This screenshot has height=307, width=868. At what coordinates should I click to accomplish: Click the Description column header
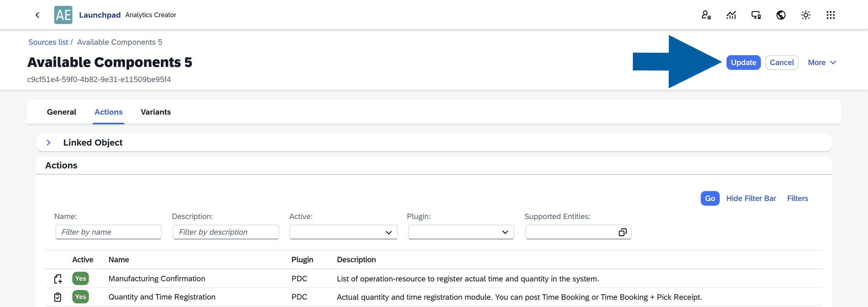(356, 260)
